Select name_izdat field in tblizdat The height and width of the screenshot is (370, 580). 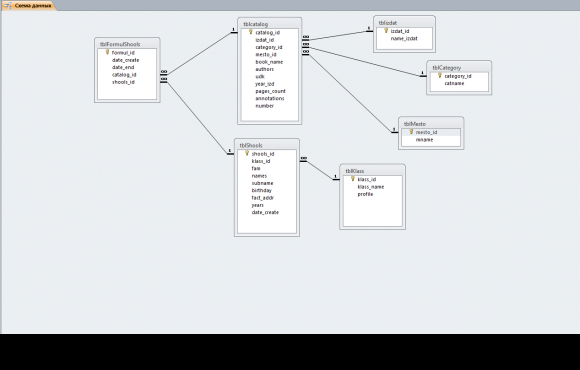click(404, 38)
